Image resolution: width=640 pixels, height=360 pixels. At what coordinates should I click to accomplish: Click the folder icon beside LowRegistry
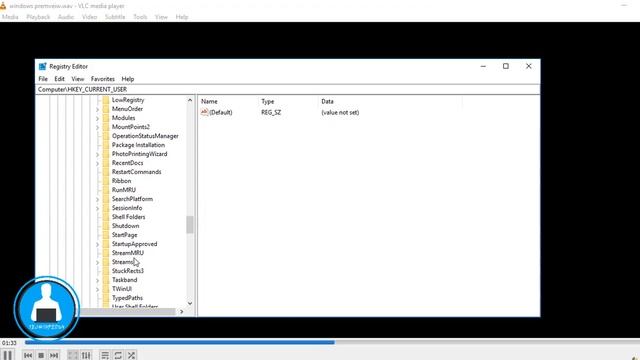click(x=106, y=100)
